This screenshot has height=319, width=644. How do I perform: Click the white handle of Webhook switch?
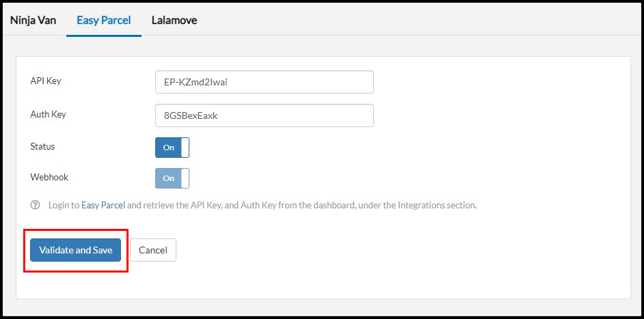click(185, 178)
